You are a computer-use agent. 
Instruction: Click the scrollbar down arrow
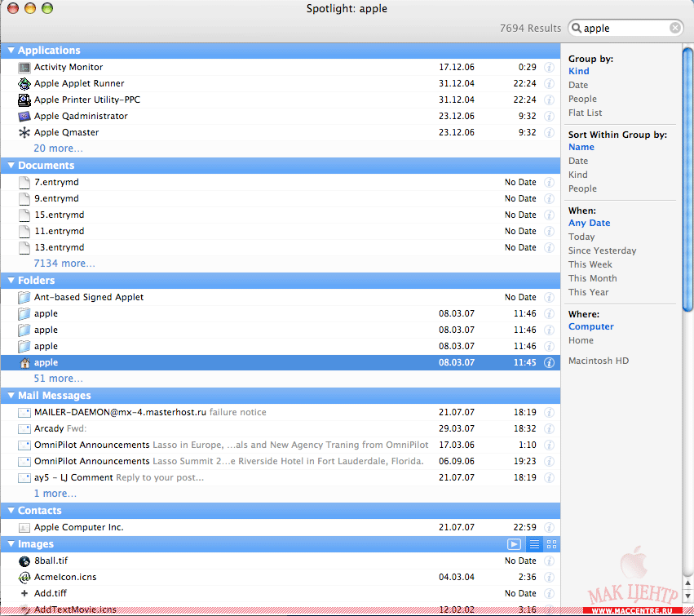tap(687, 596)
